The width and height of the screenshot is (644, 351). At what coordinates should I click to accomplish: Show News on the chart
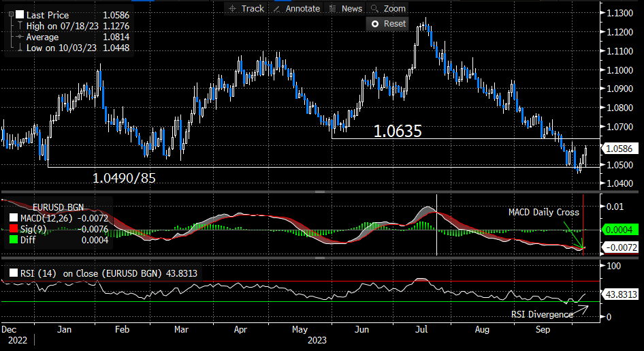coord(346,8)
